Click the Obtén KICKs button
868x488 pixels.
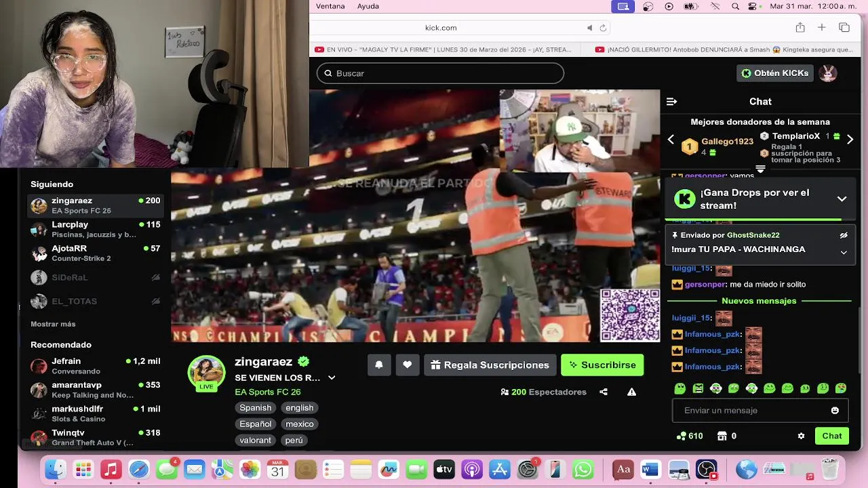click(x=775, y=73)
